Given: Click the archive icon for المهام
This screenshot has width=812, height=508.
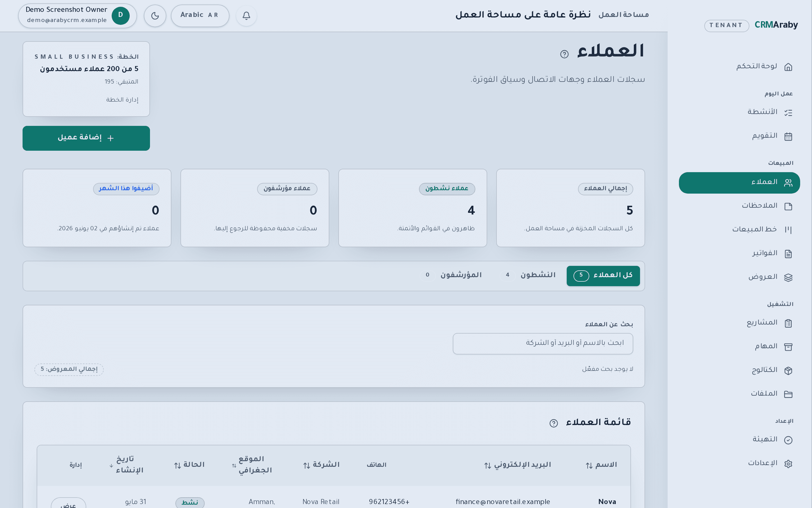Looking at the screenshot, I should tap(788, 347).
